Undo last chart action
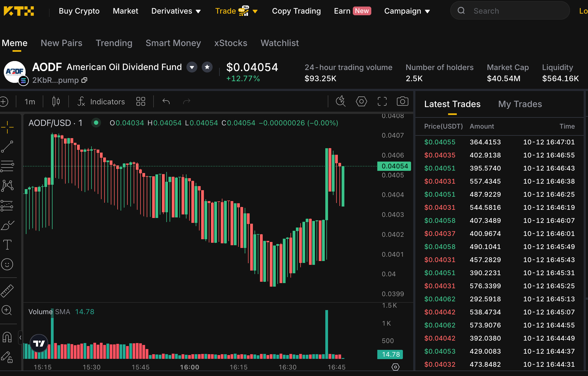Viewport: 588px width, 376px height. click(x=166, y=101)
